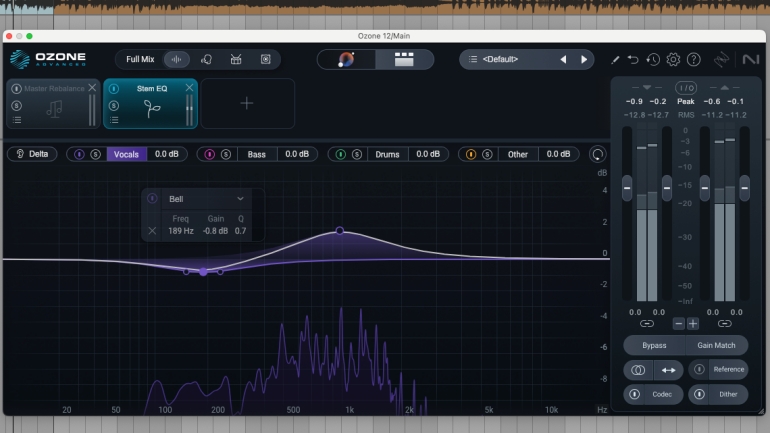Remove the Stem EQ module
Image resolution: width=770 pixels, height=433 pixels.
pos(190,88)
